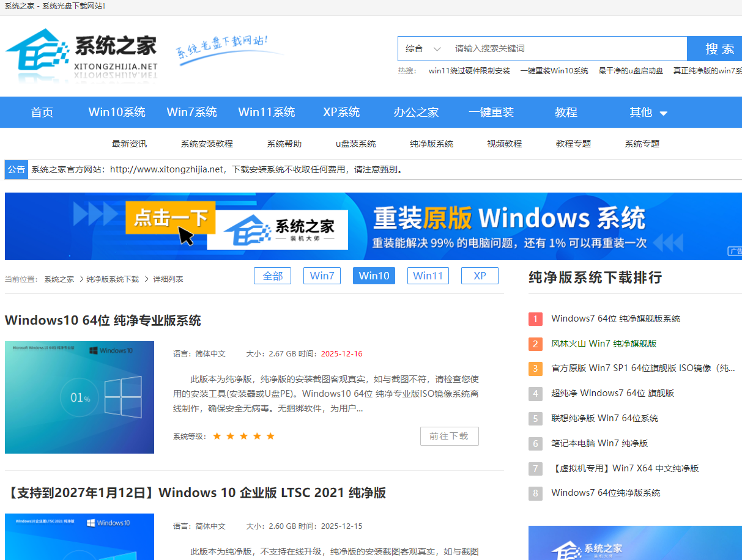Click the fifth rating star
Image resolution: width=742 pixels, height=560 pixels.
[270, 436]
